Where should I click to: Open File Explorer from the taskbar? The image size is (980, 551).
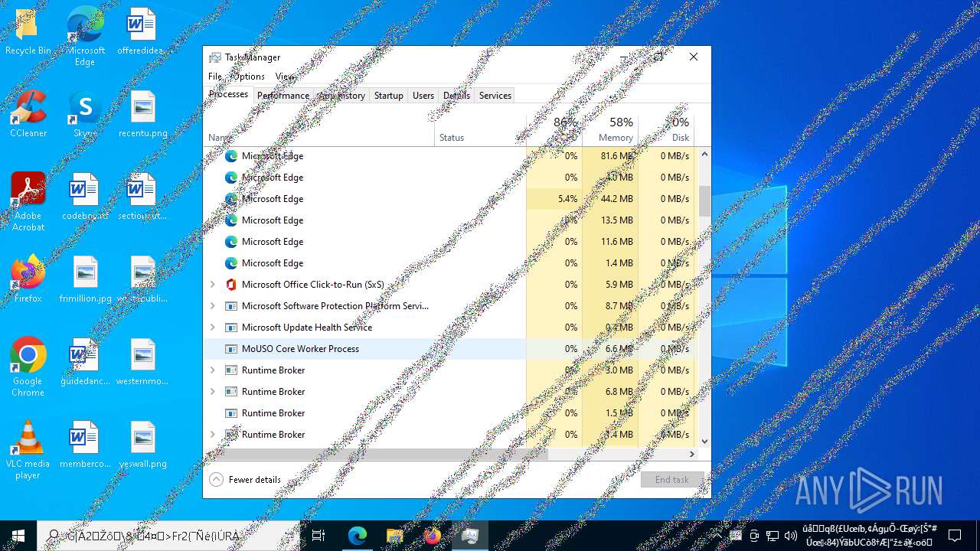tap(395, 536)
